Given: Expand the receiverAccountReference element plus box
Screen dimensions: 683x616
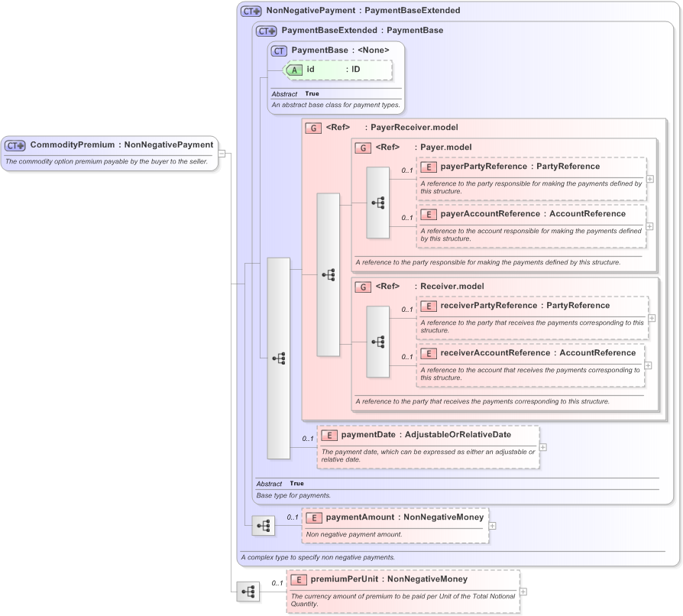Looking at the screenshot, I should click(x=648, y=365).
